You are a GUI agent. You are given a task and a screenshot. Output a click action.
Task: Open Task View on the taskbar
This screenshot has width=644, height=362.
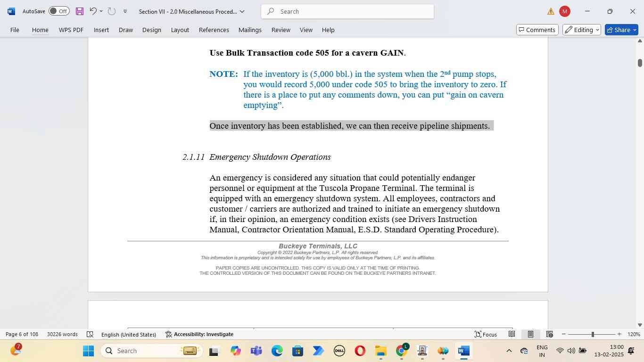click(215, 351)
